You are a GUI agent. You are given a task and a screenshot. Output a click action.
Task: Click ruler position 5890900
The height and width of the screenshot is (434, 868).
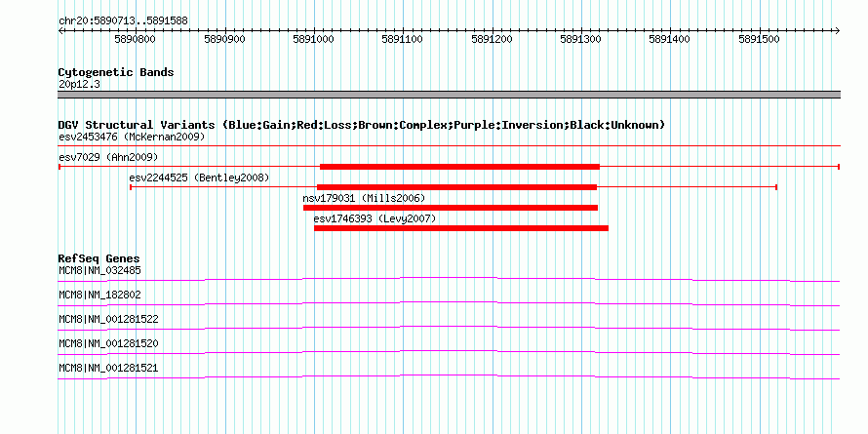[x=224, y=39]
